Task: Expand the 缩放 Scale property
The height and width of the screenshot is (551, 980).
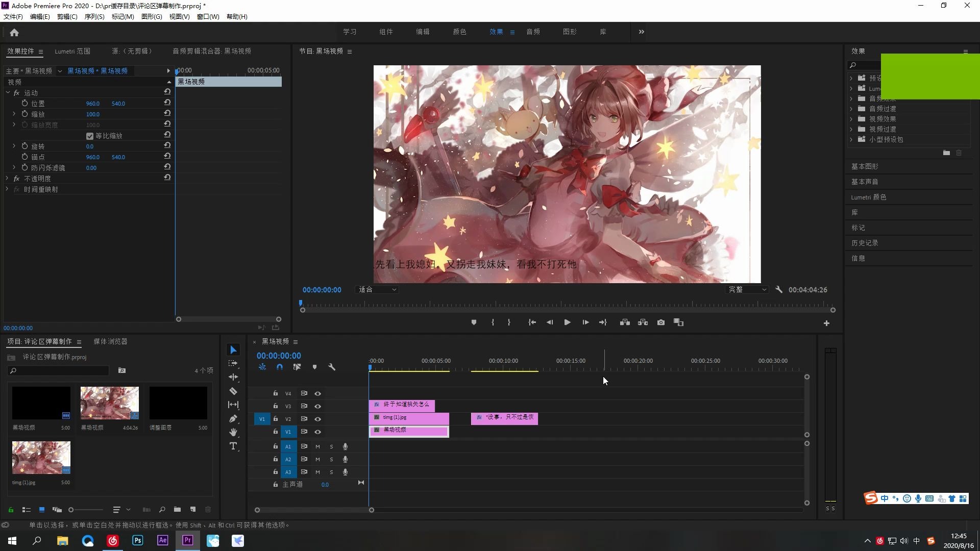Action: [14, 114]
